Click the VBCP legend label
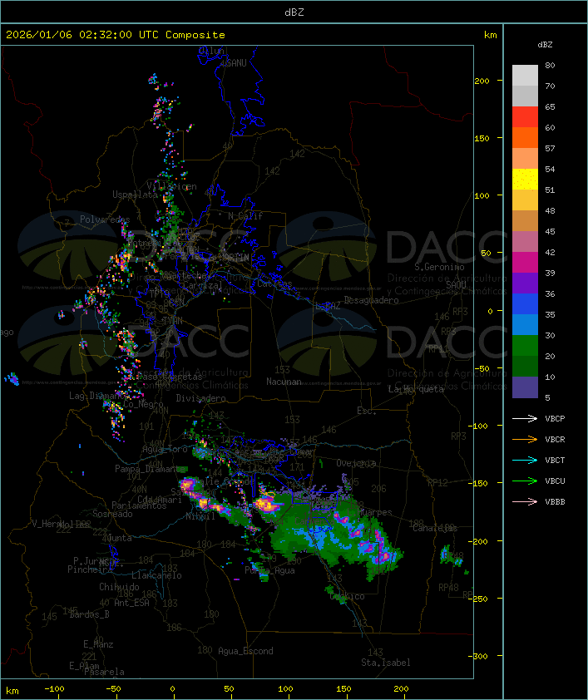Viewport: 588px width, 700px height. pyautogui.click(x=555, y=418)
